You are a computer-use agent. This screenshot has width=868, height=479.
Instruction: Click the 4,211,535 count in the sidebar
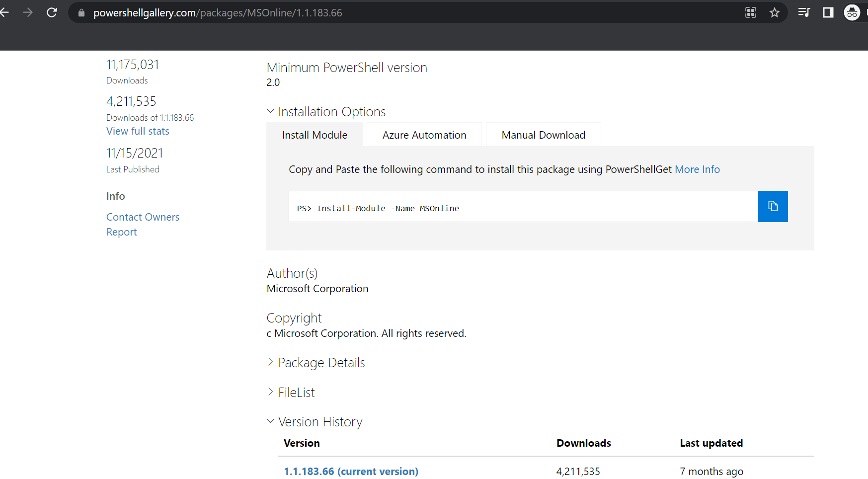pyautogui.click(x=131, y=101)
